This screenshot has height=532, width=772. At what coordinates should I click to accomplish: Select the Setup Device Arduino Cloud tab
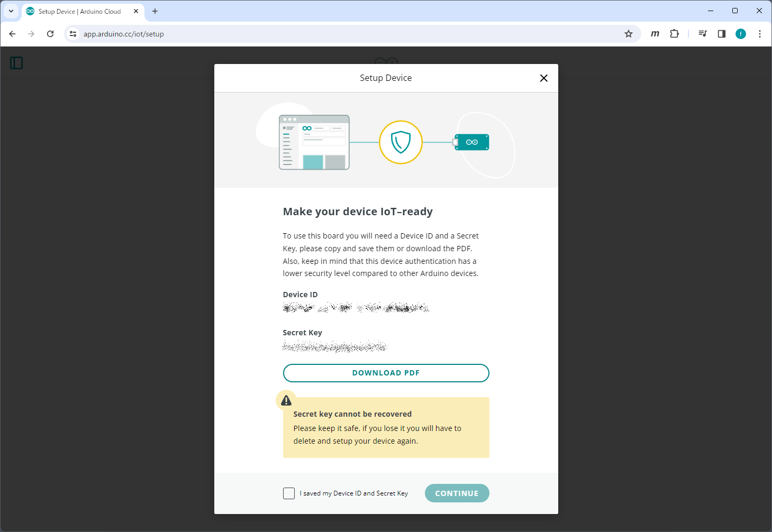click(x=79, y=11)
